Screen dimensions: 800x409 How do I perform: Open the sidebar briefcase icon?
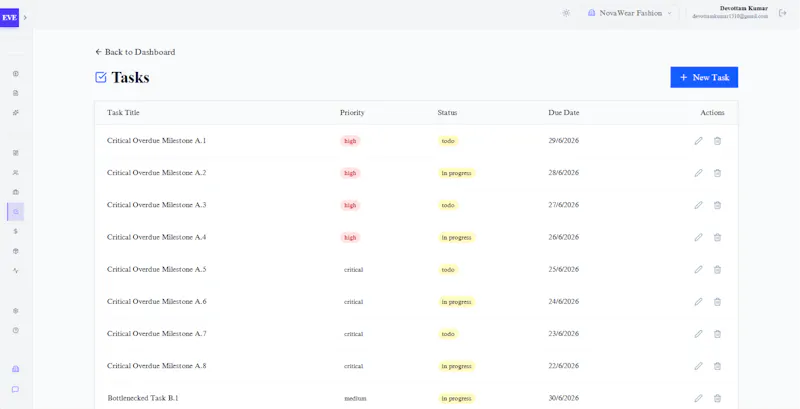point(15,192)
